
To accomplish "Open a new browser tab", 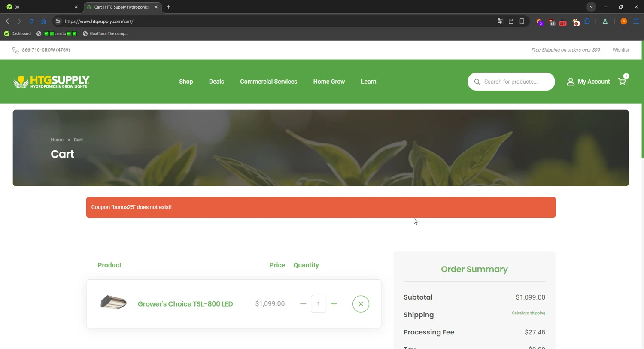I will pyautogui.click(x=168, y=7).
